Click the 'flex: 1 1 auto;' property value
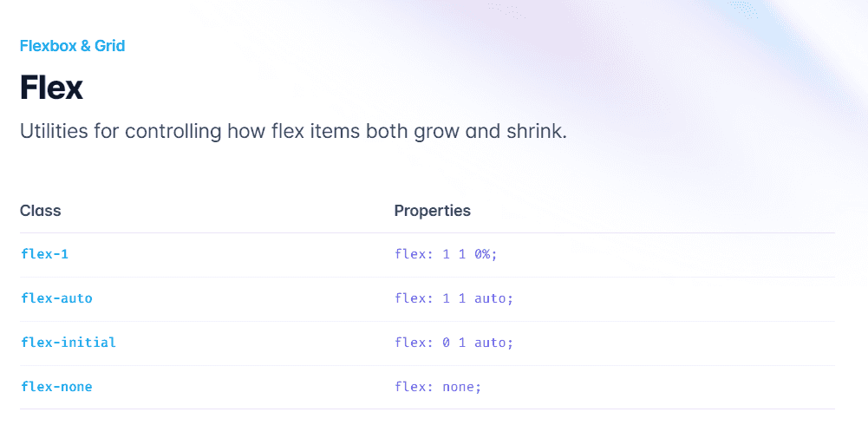The width and height of the screenshot is (868, 425). coord(454,298)
